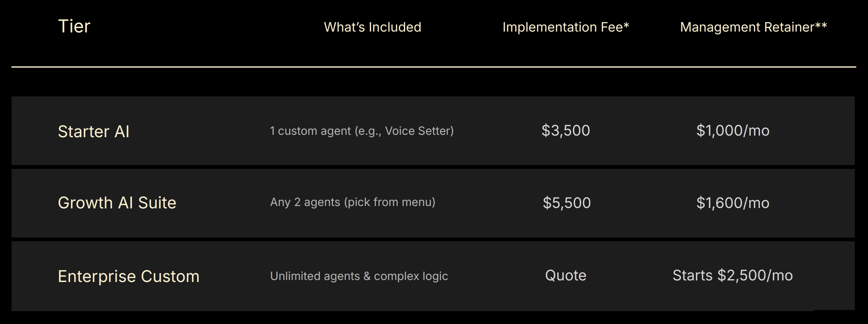Click the Quote implementation fee cell
The height and width of the screenshot is (324, 868).
pyautogui.click(x=566, y=276)
